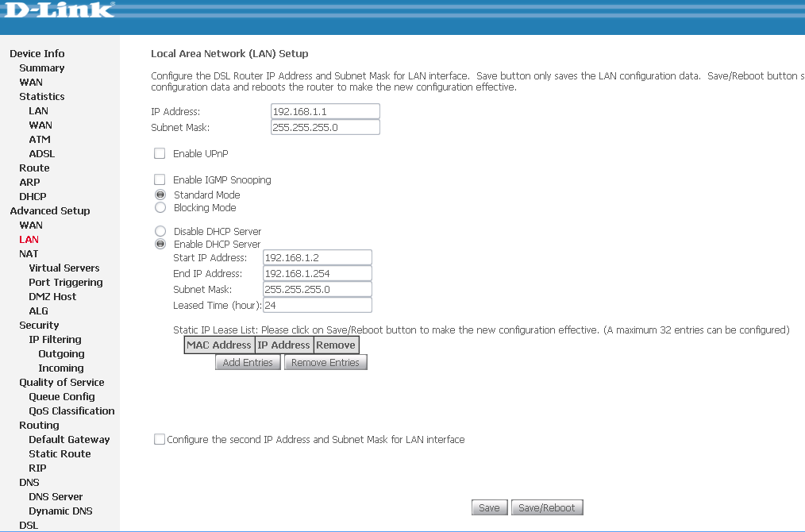805x532 pixels.
Task: Open the DHCP page in sidebar
Action: pos(33,197)
